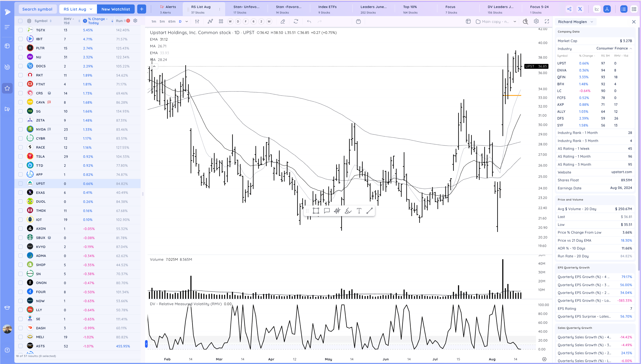Toggle chart fullscreen mode icon
Viewport: 641px width, 364px height.
547,21
